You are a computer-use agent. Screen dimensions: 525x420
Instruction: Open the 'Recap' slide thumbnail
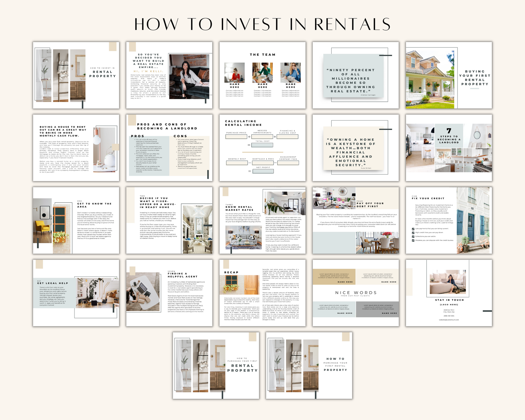pos(262,293)
